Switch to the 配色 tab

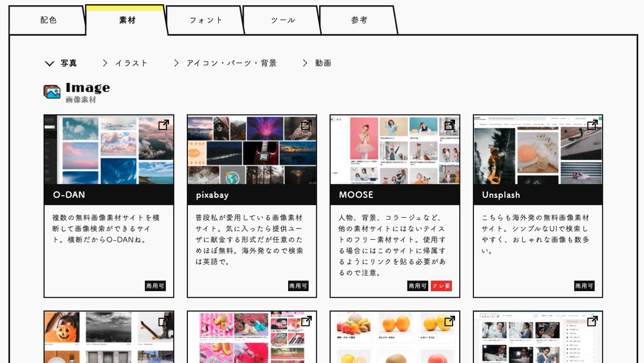coord(48,20)
